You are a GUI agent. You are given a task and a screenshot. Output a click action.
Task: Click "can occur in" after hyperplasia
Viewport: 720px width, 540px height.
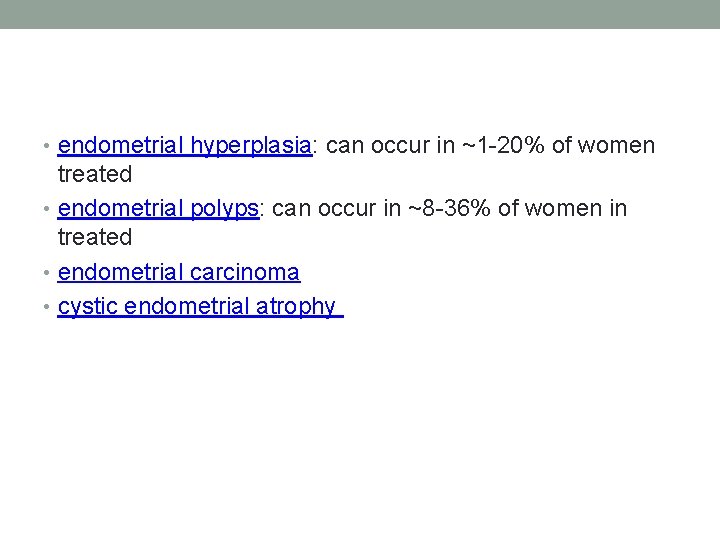[389, 146]
